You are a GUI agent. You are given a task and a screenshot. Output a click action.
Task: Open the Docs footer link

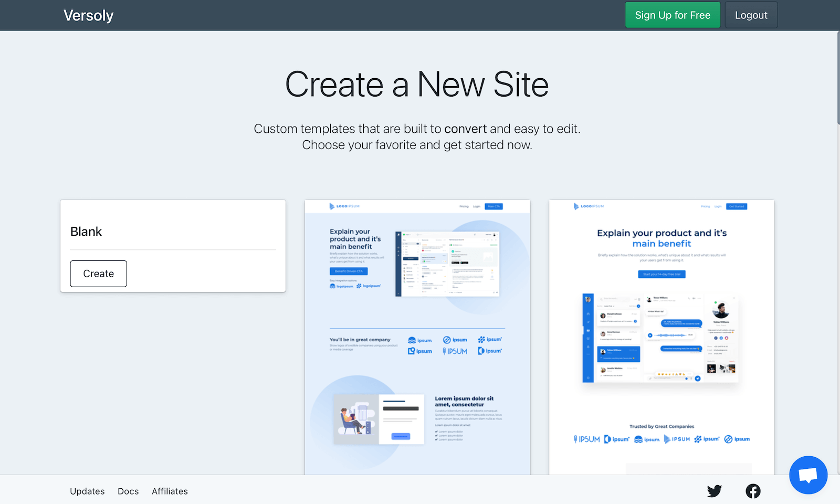128,491
